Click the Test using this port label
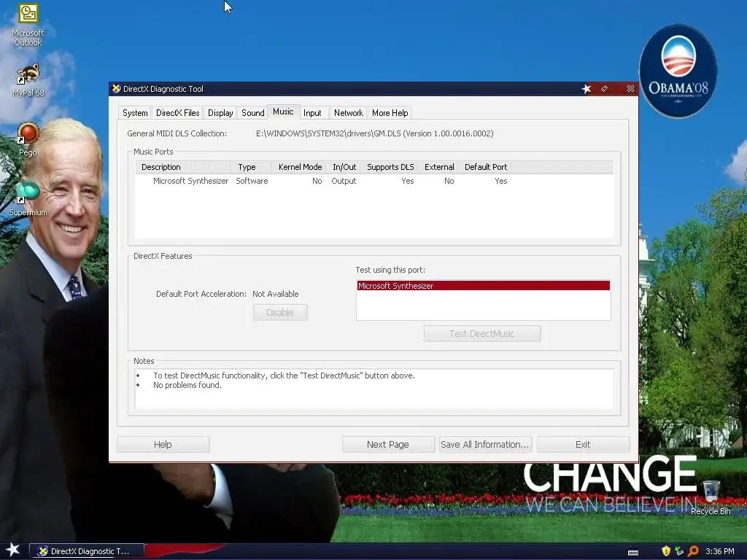 [x=390, y=270]
